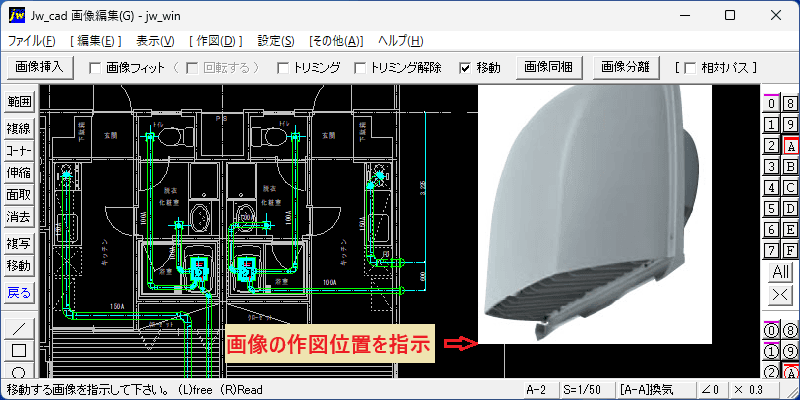Activate the 消去 erase tool
800x400 pixels.
[x=18, y=217]
